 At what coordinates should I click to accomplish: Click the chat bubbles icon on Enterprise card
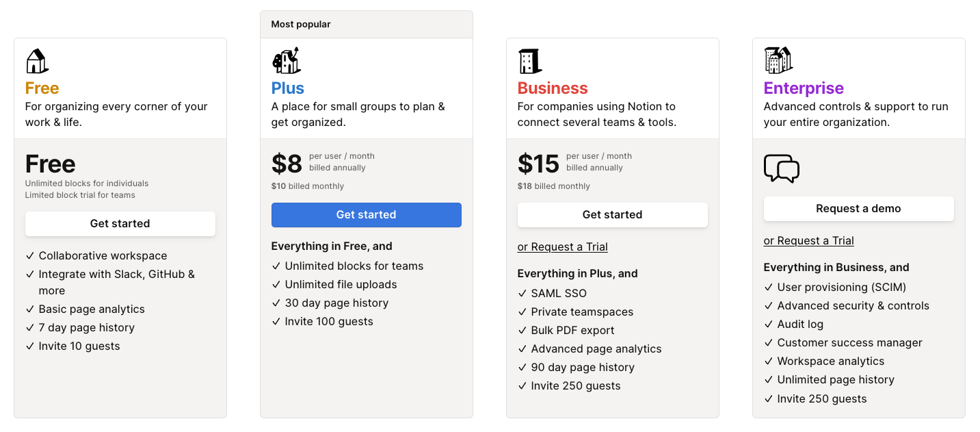tap(782, 168)
